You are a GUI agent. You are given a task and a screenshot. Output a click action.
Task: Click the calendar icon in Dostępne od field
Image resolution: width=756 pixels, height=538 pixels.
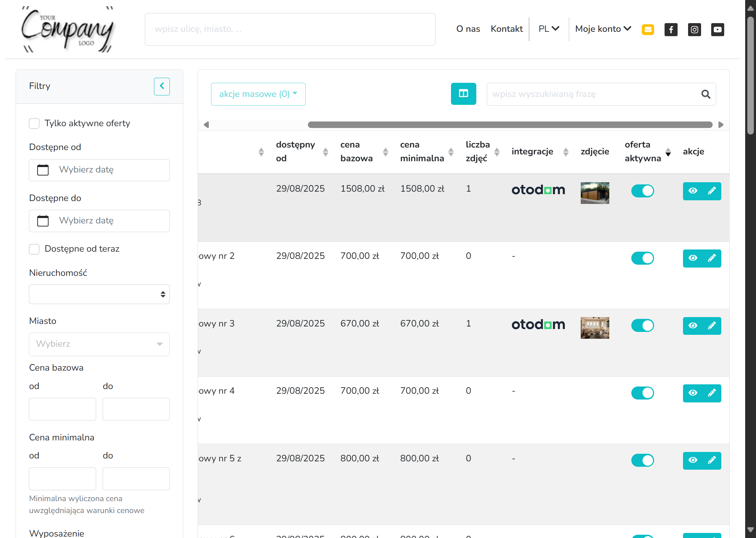pos(43,170)
